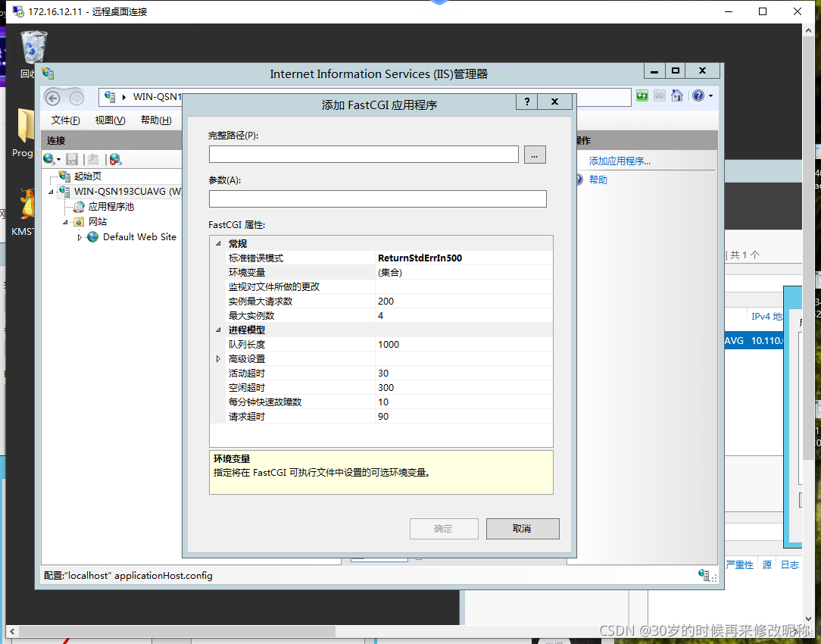Click the scroll left arrow at bottom
The height and width of the screenshot is (644, 821).
12,631
